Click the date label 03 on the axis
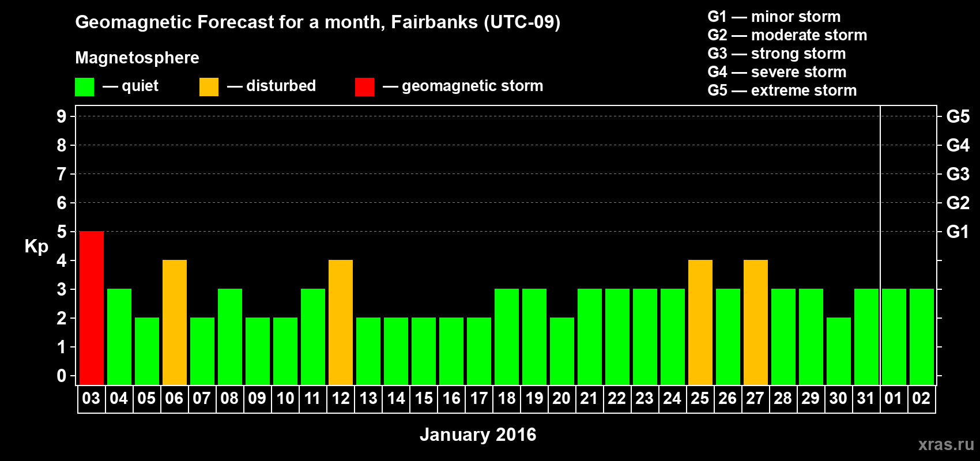Image resolution: width=980 pixels, height=461 pixels. coord(91,398)
